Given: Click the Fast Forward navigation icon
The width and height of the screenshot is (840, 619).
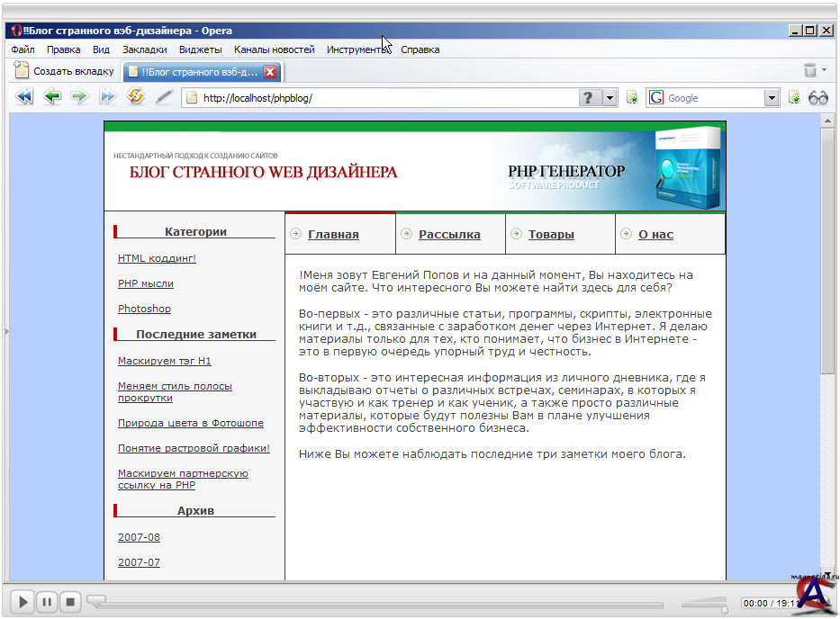Looking at the screenshot, I should click(108, 97).
